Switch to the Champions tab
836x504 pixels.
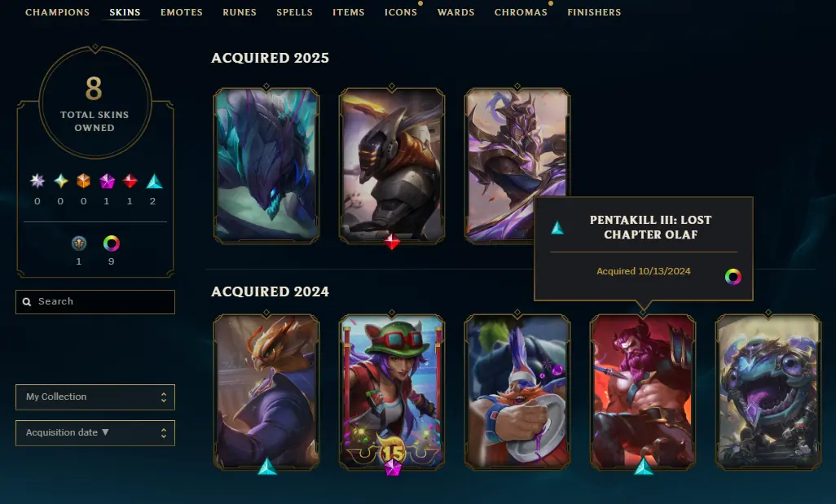pos(57,12)
